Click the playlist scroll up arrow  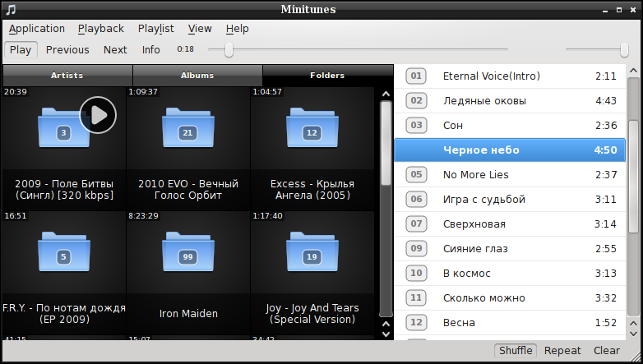click(x=633, y=71)
